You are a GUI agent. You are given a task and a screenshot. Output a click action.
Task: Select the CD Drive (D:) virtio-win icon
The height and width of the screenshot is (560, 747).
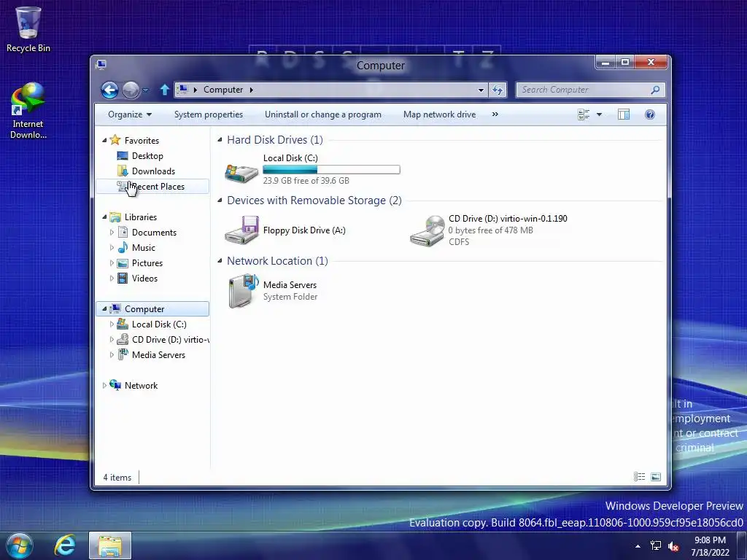427,230
